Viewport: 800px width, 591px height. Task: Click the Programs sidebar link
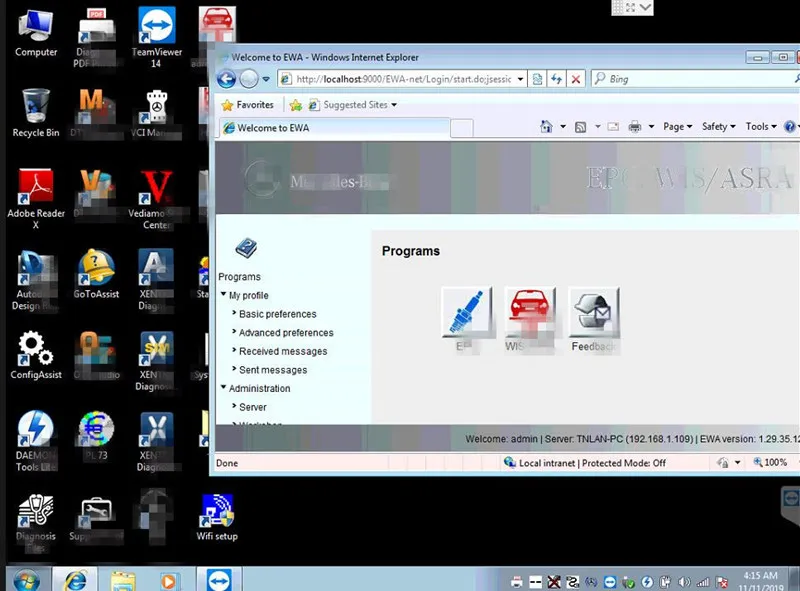[x=239, y=277]
